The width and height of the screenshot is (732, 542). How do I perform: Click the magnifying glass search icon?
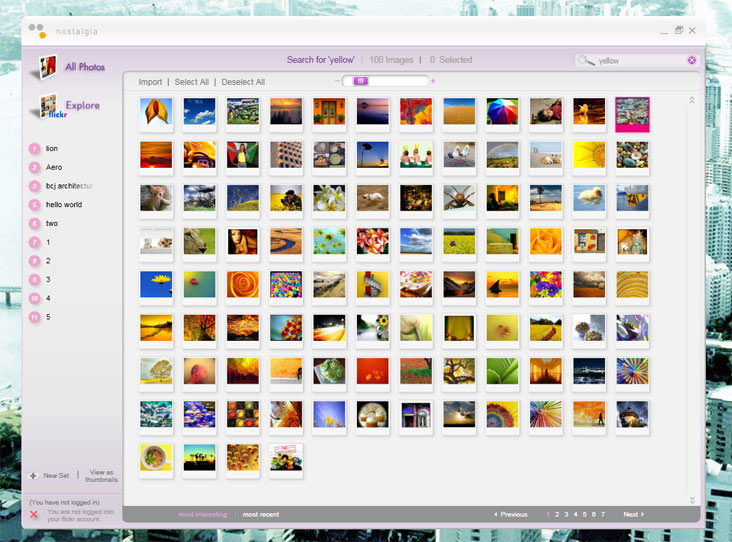tap(586, 61)
